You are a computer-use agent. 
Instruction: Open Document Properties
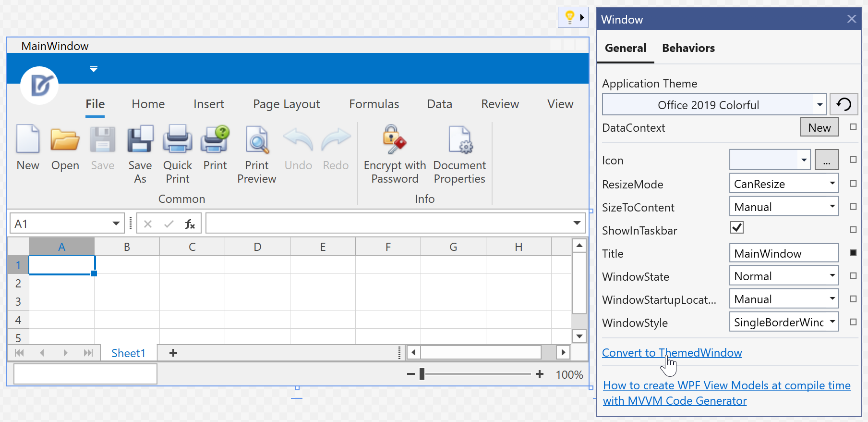[x=459, y=139]
